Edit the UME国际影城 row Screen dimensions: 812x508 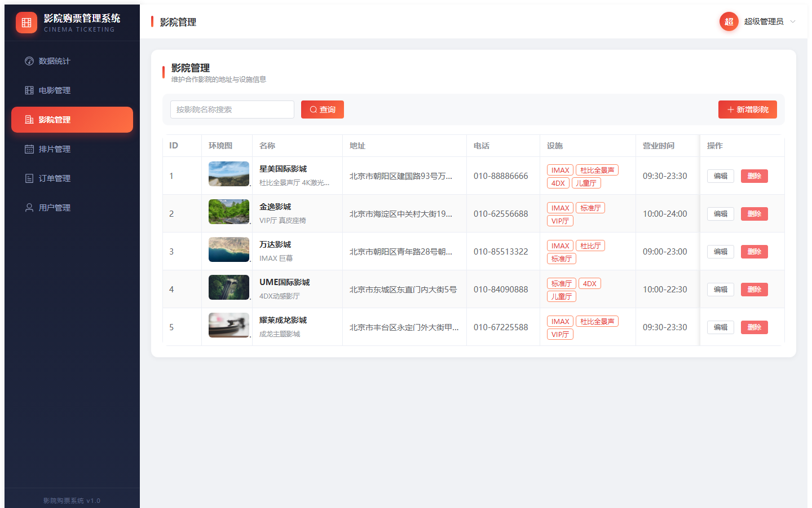(721, 290)
